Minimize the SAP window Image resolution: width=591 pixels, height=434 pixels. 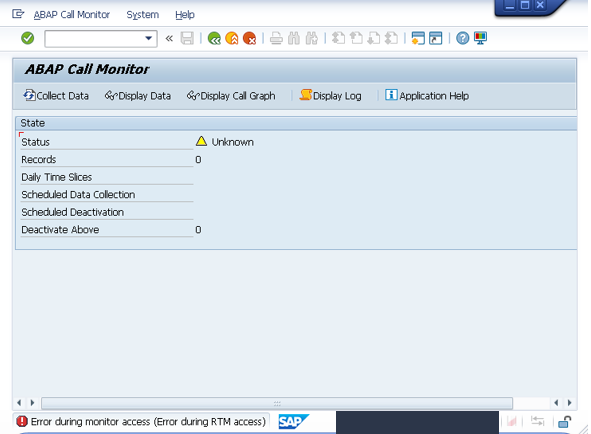(510, 5)
